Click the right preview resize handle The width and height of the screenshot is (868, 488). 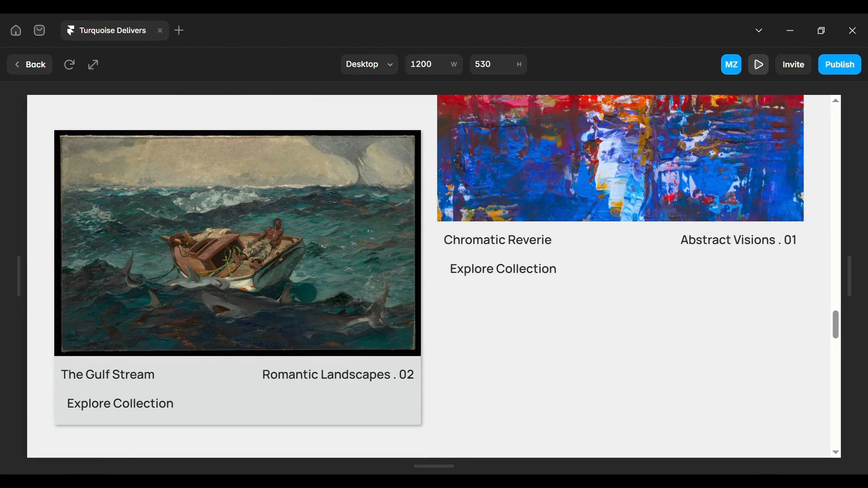tap(849, 276)
